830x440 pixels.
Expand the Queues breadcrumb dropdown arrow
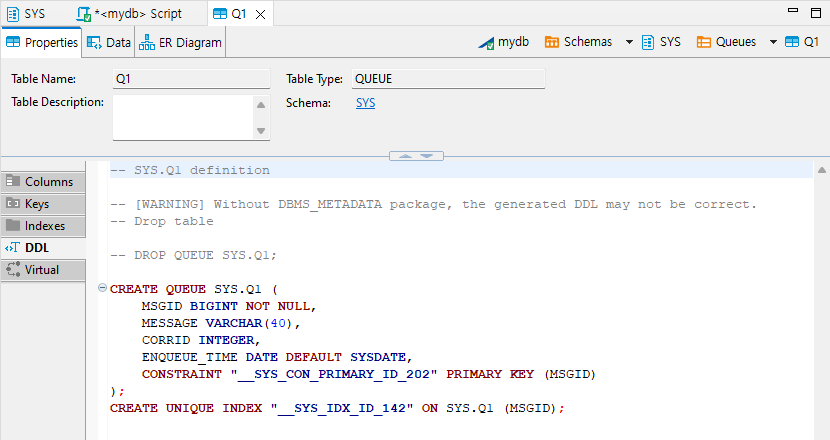(774, 42)
